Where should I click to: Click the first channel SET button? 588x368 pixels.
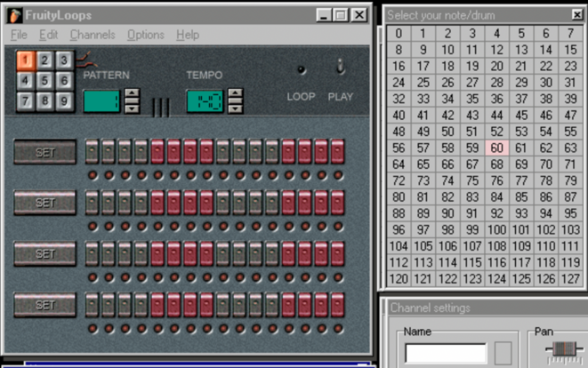click(x=45, y=152)
